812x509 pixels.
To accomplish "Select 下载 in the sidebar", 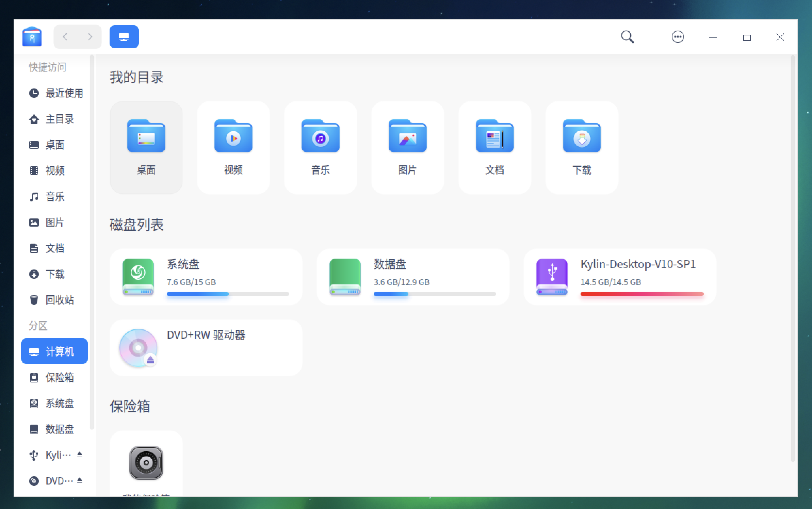I will point(54,274).
